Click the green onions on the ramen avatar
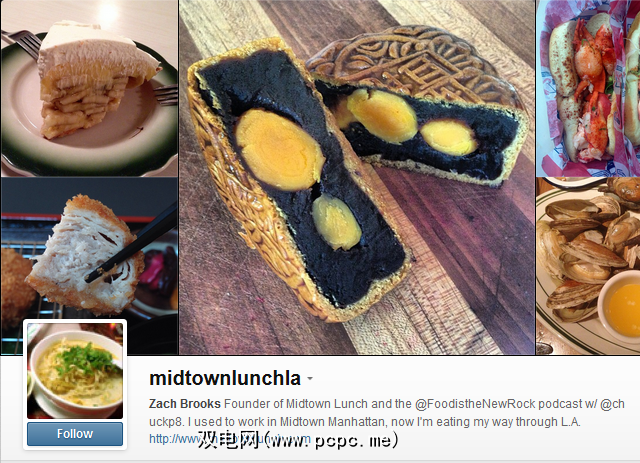640x463 pixels. pos(87,361)
